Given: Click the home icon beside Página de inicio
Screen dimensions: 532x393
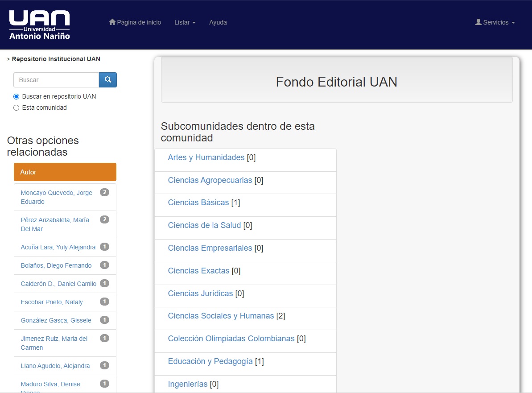Looking at the screenshot, I should (x=112, y=22).
